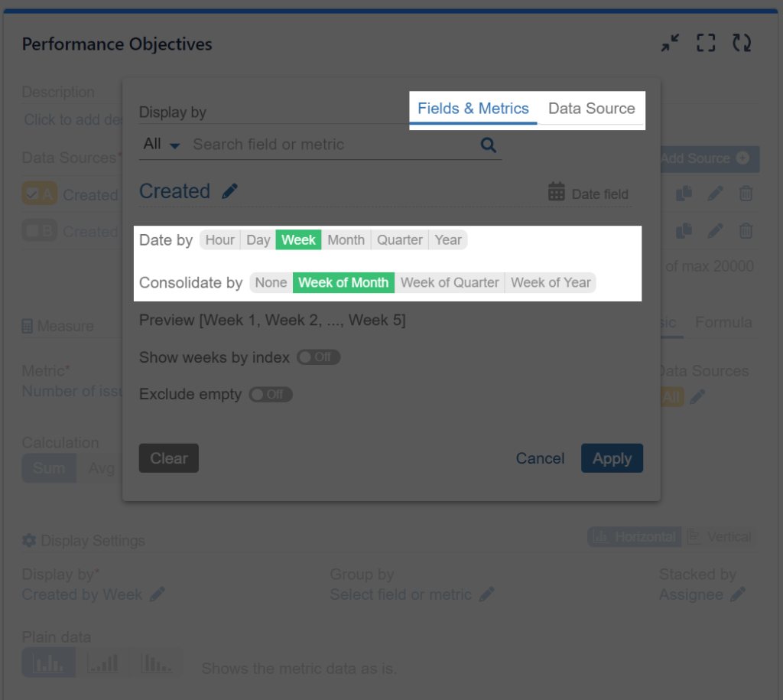
Task: Clear the Created field configuration
Action: coord(168,457)
